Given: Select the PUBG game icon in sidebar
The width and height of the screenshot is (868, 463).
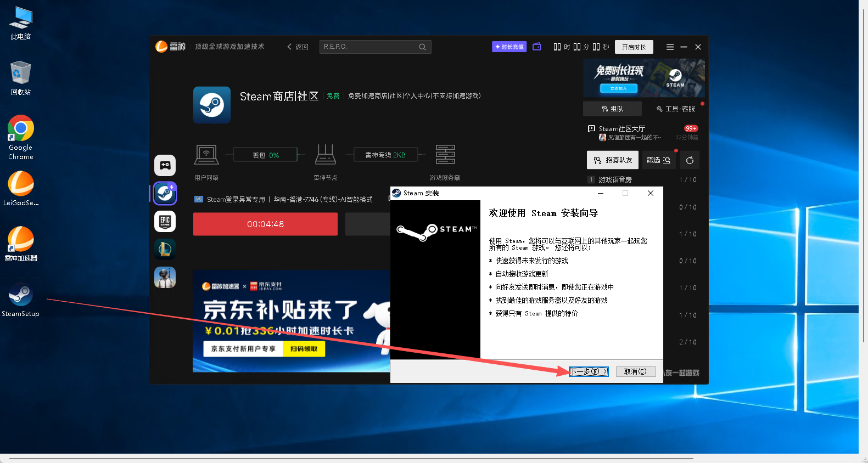Looking at the screenshot, I should click(165, 277).
